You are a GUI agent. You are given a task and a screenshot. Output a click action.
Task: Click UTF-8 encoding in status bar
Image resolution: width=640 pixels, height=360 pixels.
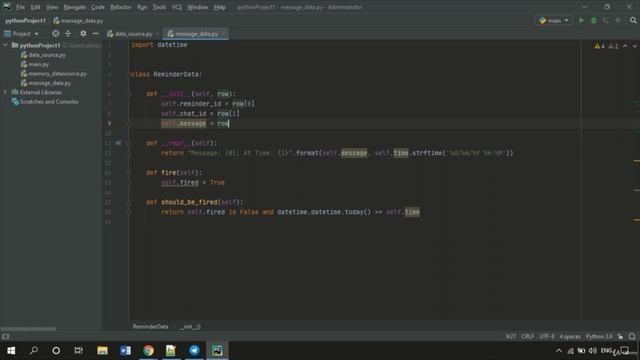click(547, 336)
